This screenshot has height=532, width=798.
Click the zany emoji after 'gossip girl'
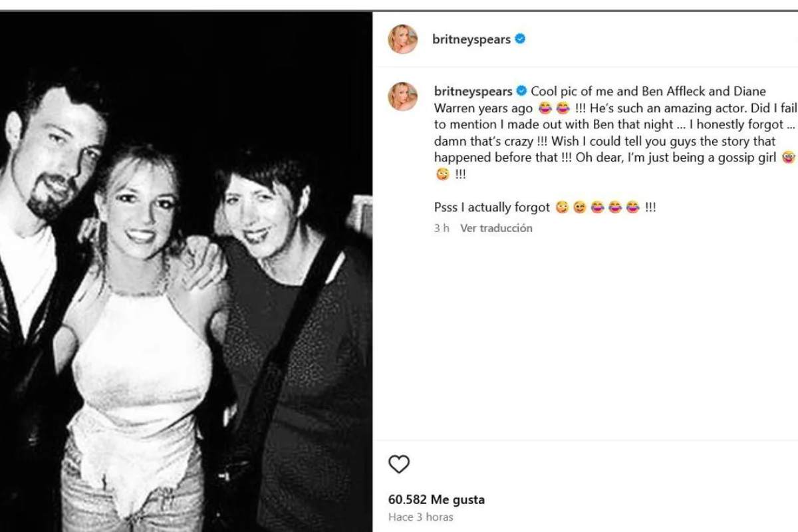coord(789,158)
